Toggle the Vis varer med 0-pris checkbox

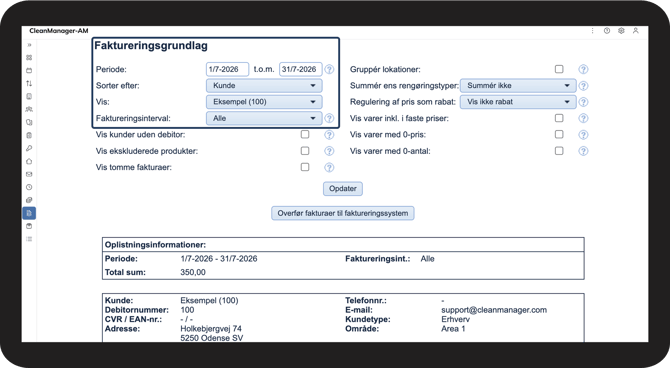click(559, 134)
